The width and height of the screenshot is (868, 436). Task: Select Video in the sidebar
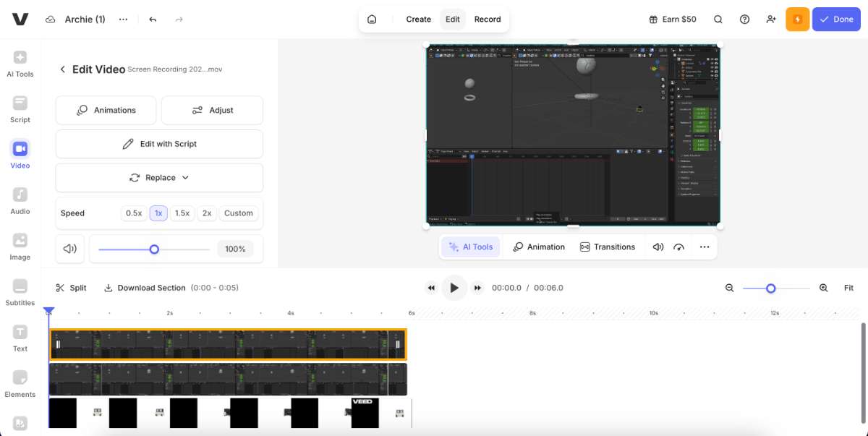coord(20,155)
